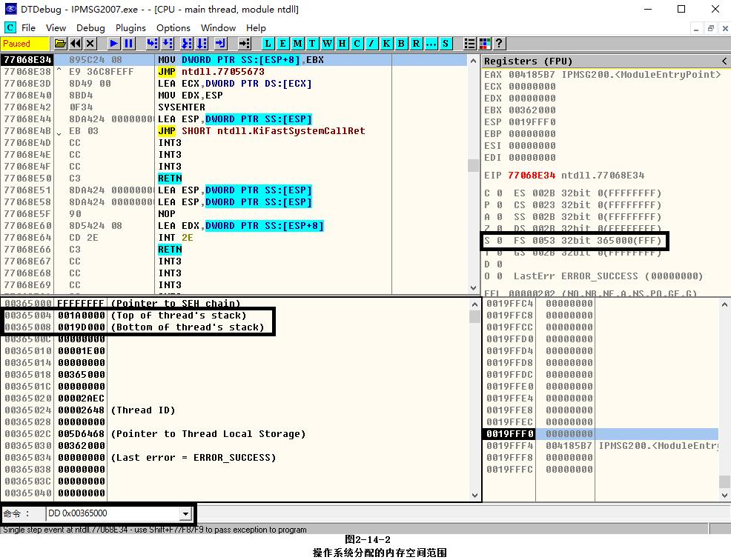Image resolution: width=731 pixels, height=560 pixels.
Task: Click the Help question mark icon
Action: pos(500,44)
